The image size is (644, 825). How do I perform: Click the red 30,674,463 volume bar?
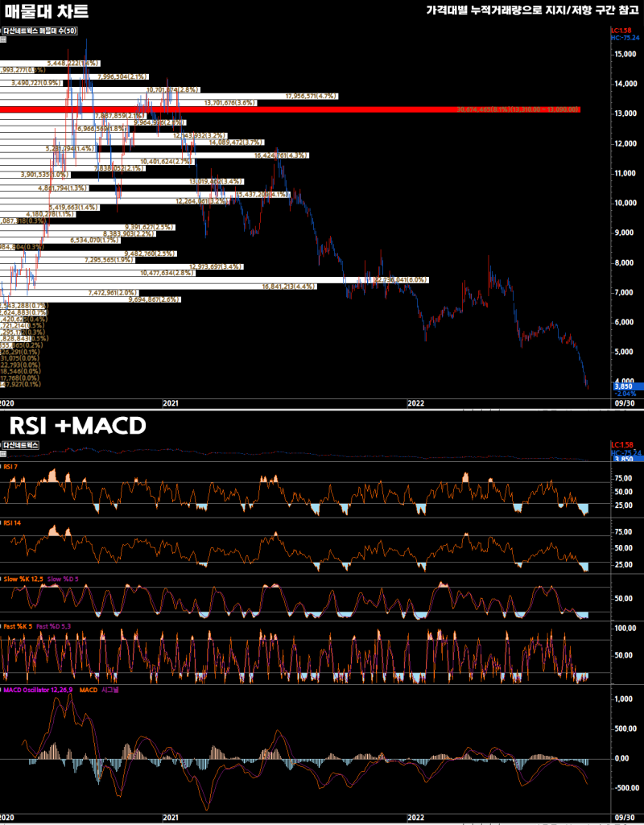291,109
